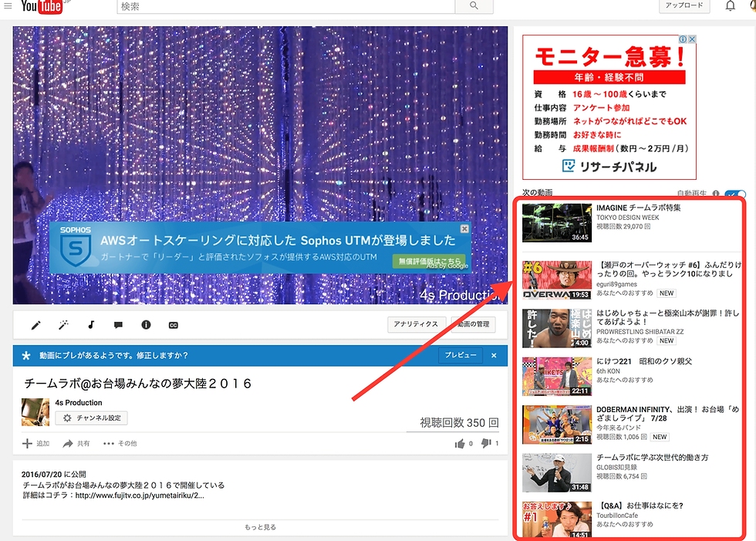The image size is (756, 541).
Task: Open にけつ221 昭和のクソ親父 thumbnail
Action: [x=557, y=377]
